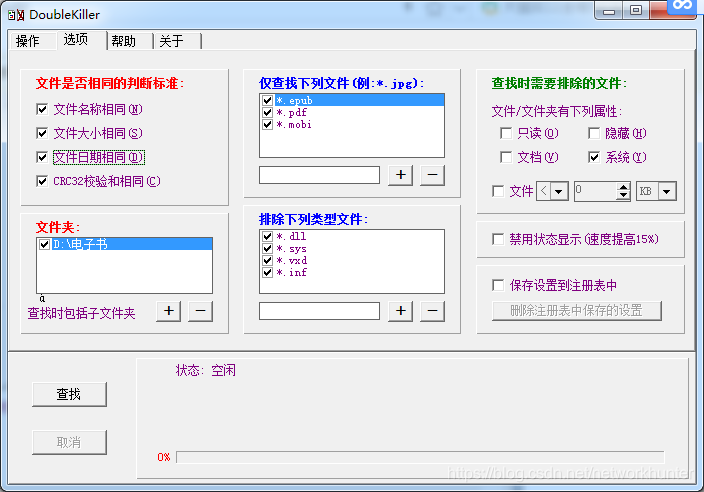This screenshot has height=492, width=704.
Task: Uncheck the *.pdf file type
Action: click(x=268, y=112)
